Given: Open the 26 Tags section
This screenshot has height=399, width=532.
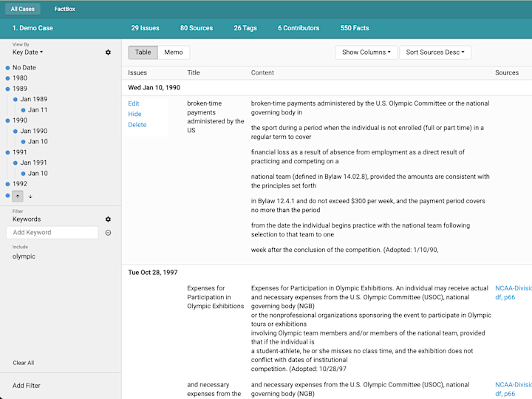Looking at the screenshot, I should 245,28.
